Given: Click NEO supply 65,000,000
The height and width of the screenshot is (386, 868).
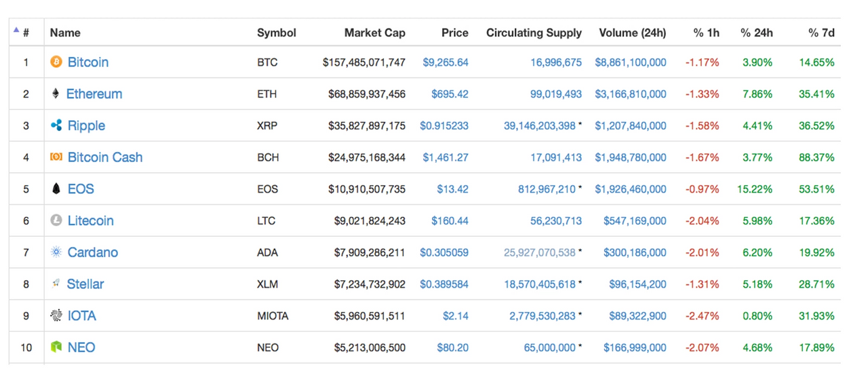Looking at the screenshot, I should point(550,347).
